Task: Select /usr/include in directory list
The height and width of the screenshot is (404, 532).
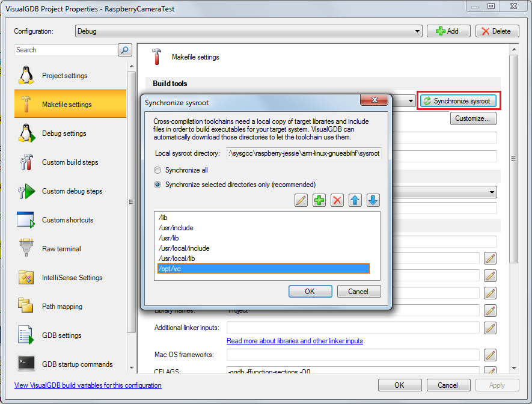Action: coord(264,228)
